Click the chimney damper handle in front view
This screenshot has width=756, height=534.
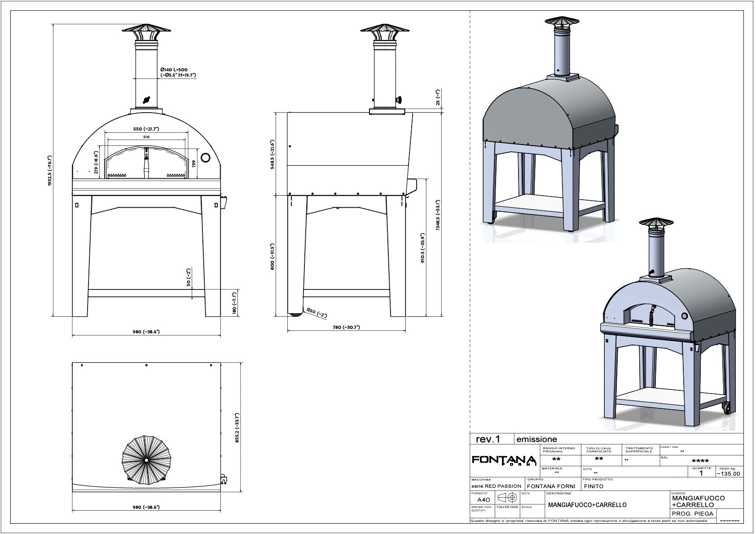click(x=146, y=100)
